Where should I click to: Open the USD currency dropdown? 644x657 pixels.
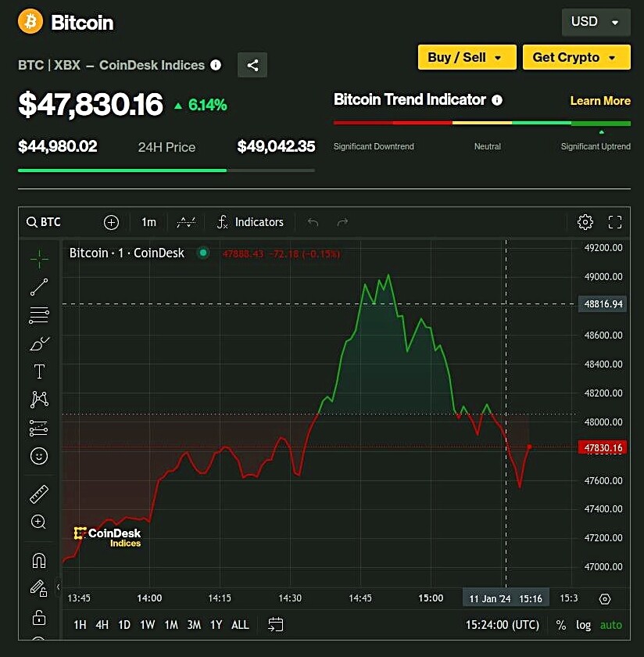click(x=596, y=22)
